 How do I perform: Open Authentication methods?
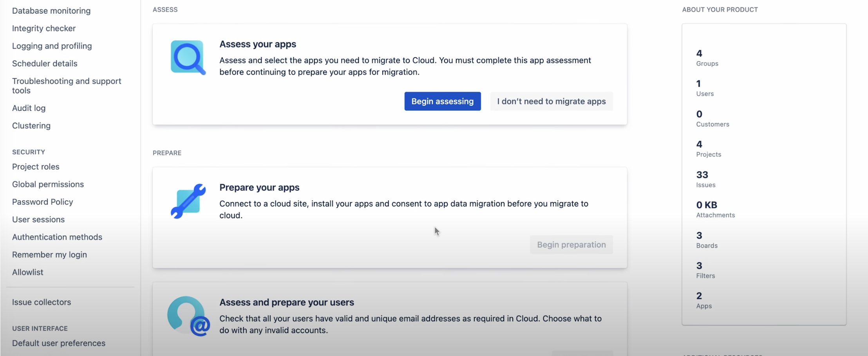pos(57,237)
